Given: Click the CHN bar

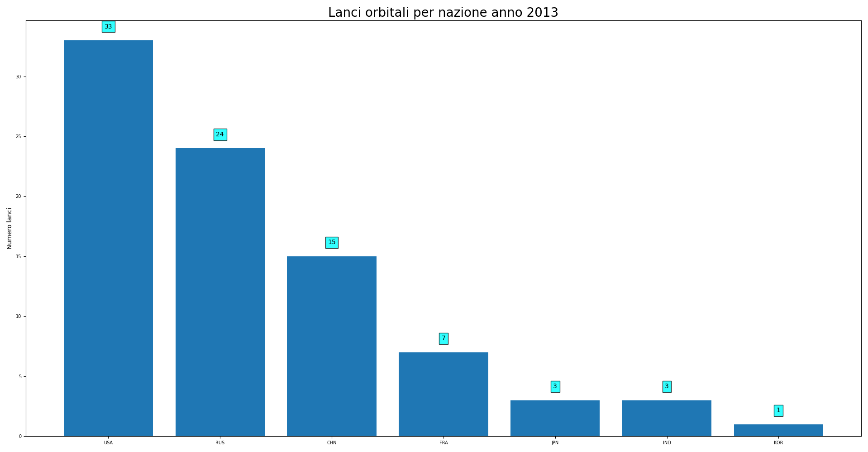Looking at the screenshot, I should [x=332, y=346].
